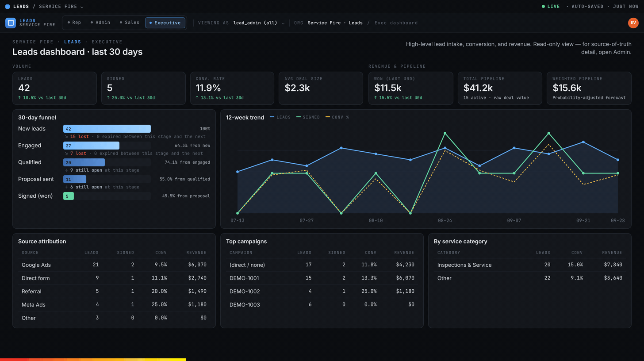Select the Executive view tab
The image size is (644, 361).
click(165, 23)
